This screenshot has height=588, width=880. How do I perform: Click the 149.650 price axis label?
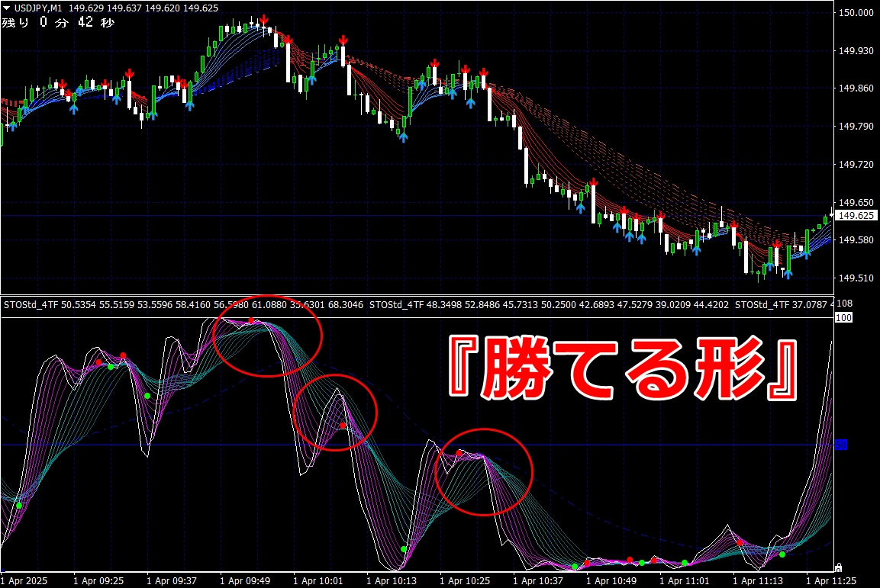pyautogui.click(x=856, y=202)
